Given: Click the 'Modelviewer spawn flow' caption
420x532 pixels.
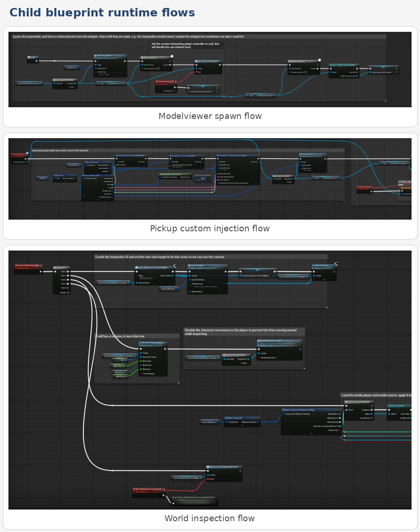Looking at the screenshot, I should (210, 116).
